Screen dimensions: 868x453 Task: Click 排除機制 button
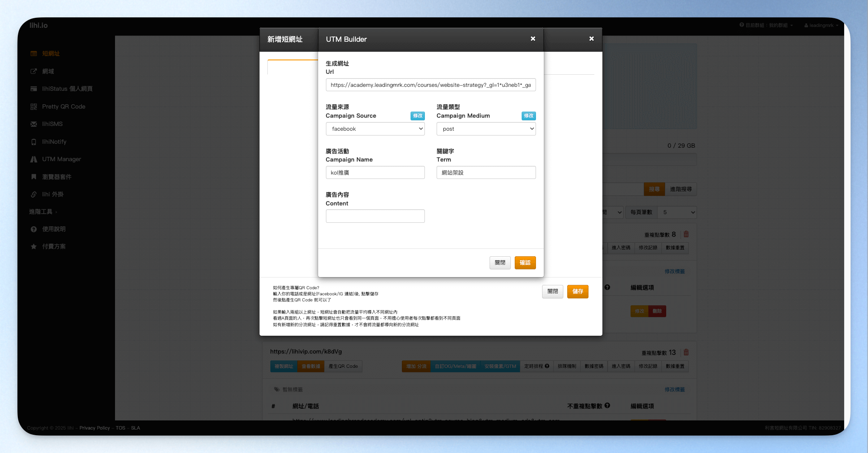(x=567, y=366)
